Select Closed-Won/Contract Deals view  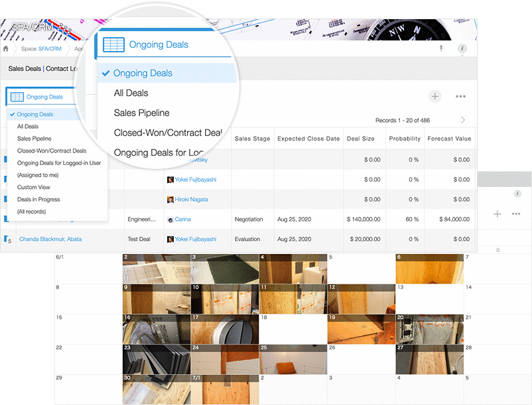point(52,151)
